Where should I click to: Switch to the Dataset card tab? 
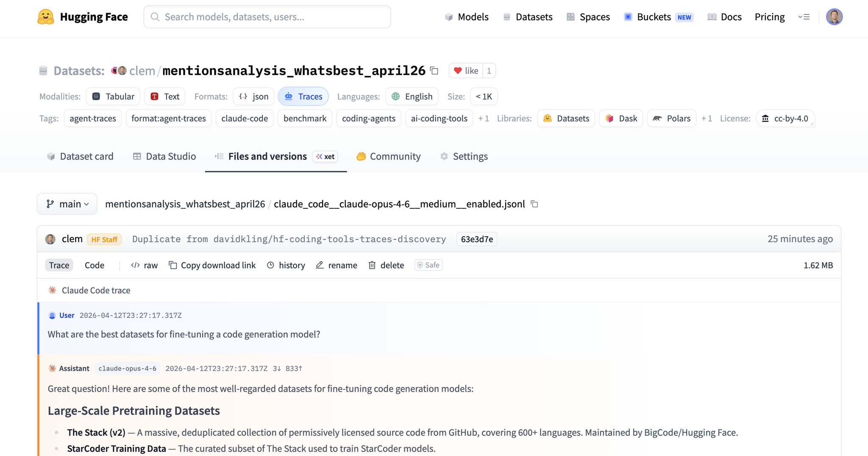pyautogui.click(x=80, y=156)
